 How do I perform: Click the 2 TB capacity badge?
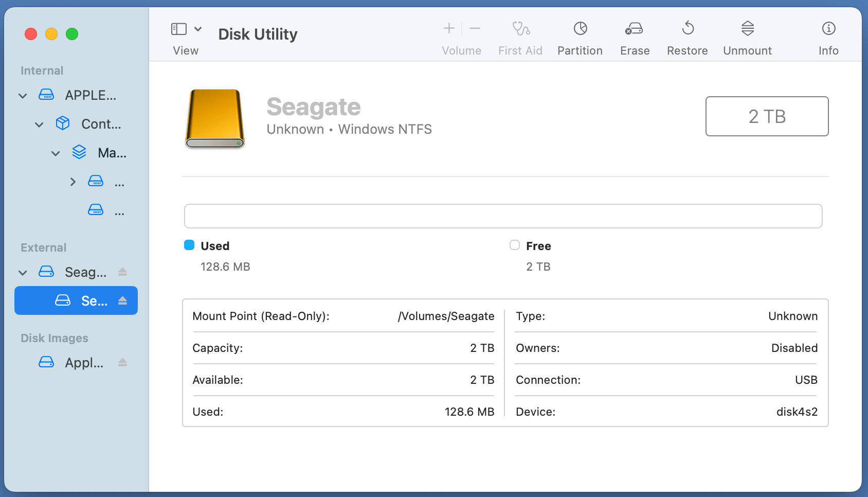point(767,116)
